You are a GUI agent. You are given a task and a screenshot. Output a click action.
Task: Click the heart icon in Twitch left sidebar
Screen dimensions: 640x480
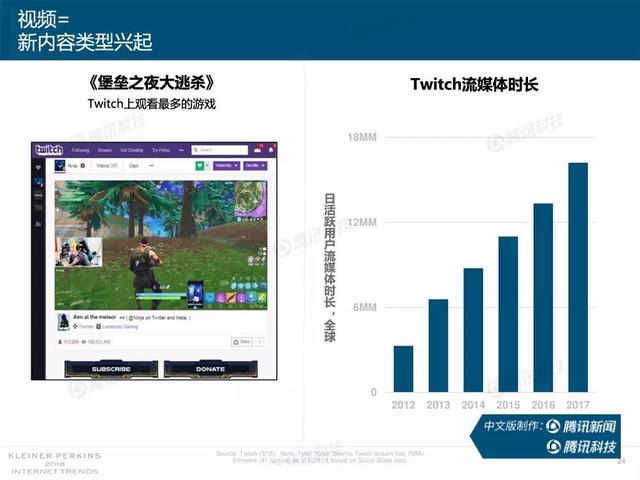point(38,168)
